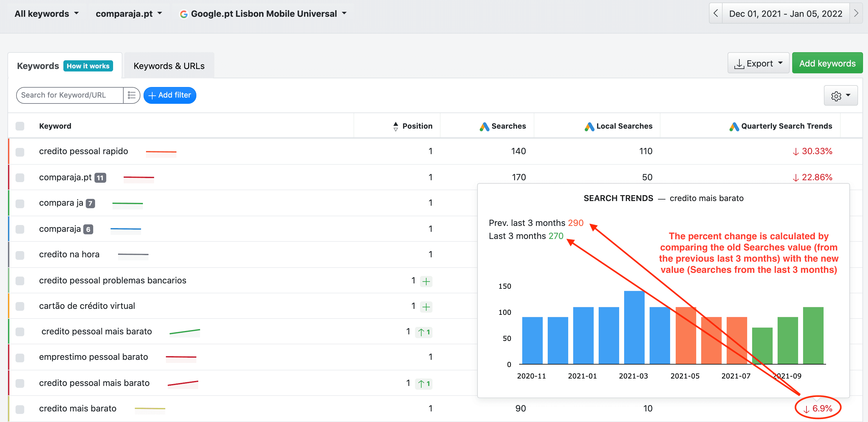This screenshot has width=868, height=422.
Task: Open the comparaja.pt site dropdown
Action: [129, 14]
